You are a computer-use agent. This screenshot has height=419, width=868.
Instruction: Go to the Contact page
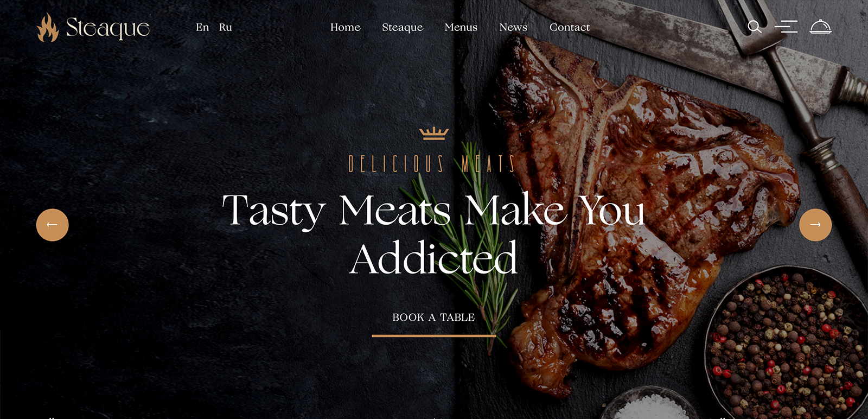(570, 27)
